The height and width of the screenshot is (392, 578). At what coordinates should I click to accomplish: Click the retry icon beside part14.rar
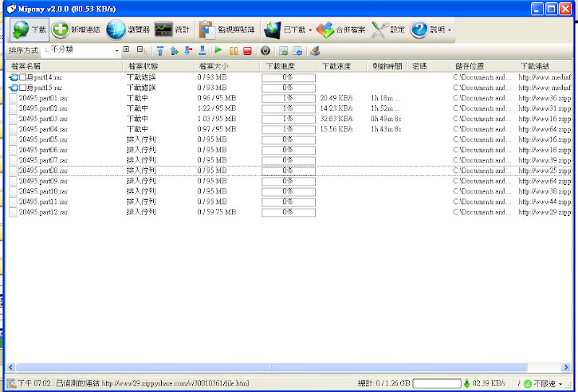pos(14,77)
